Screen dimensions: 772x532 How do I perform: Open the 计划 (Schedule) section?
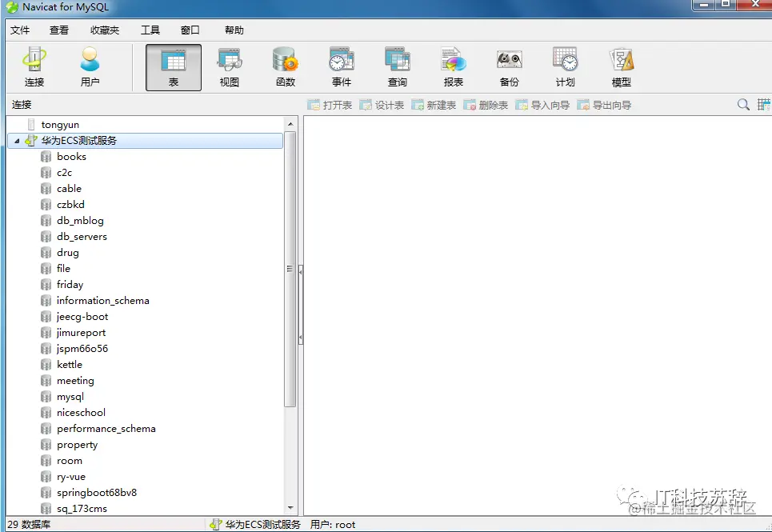click(x=566, y=67)
